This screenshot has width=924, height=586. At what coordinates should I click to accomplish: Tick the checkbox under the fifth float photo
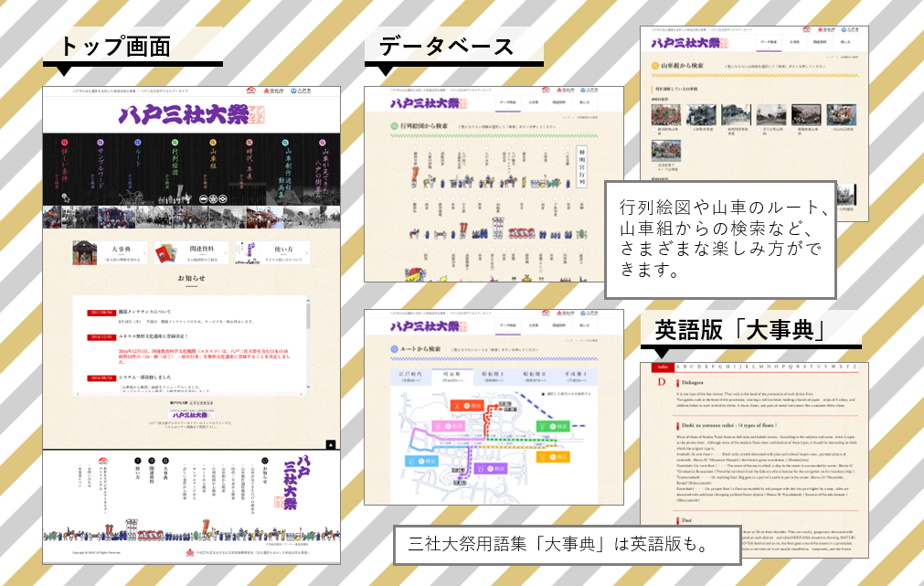pos(794,129)
